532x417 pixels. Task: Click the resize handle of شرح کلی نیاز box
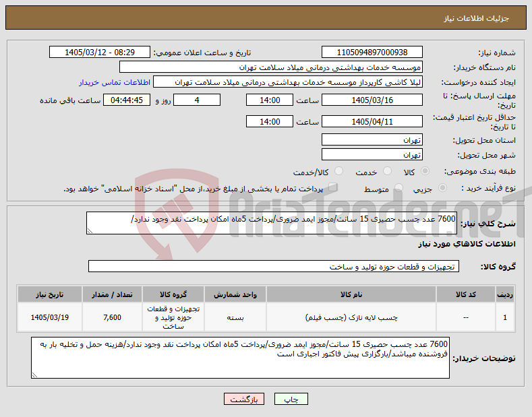90,231
